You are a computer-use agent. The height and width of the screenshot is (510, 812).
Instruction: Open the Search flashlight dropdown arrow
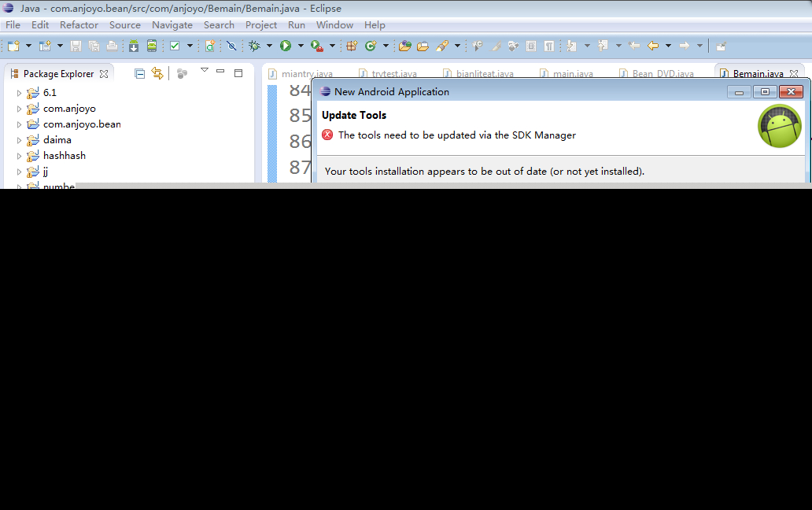(457, 46)
